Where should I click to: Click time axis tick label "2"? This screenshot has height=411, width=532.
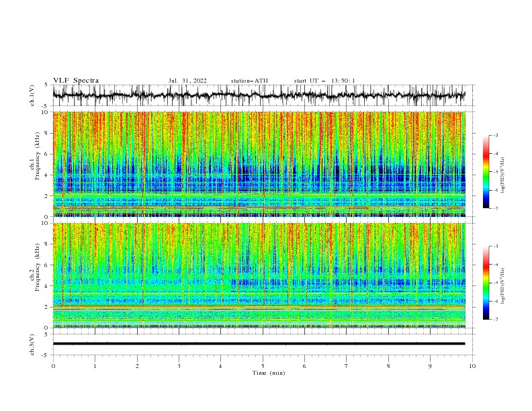coord(137,366)
